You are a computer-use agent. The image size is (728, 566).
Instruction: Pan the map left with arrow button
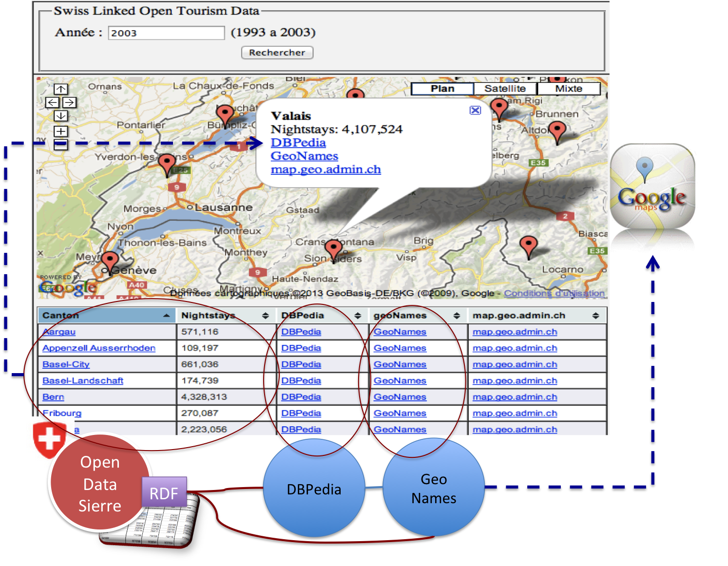click(x=53, y=102)
